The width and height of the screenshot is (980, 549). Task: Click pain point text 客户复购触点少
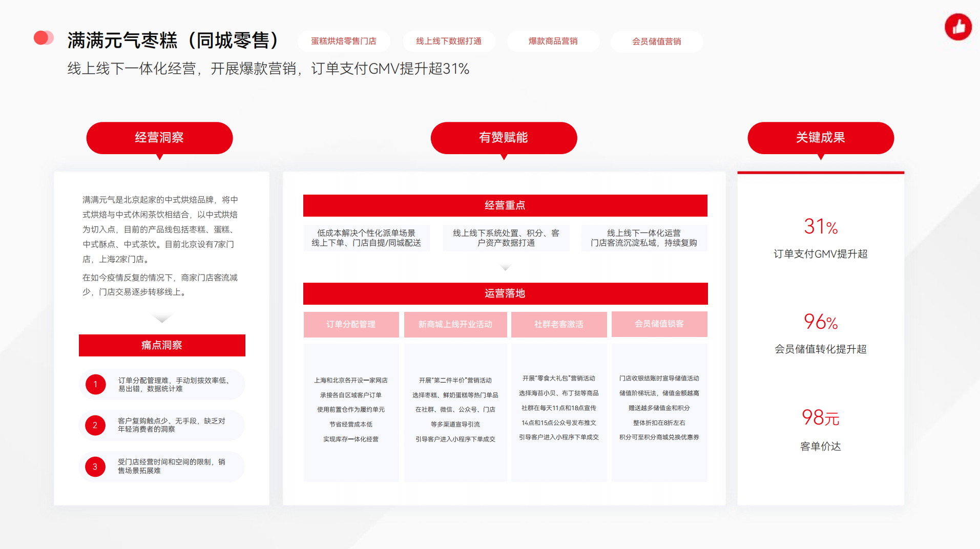tap(172, 425)
